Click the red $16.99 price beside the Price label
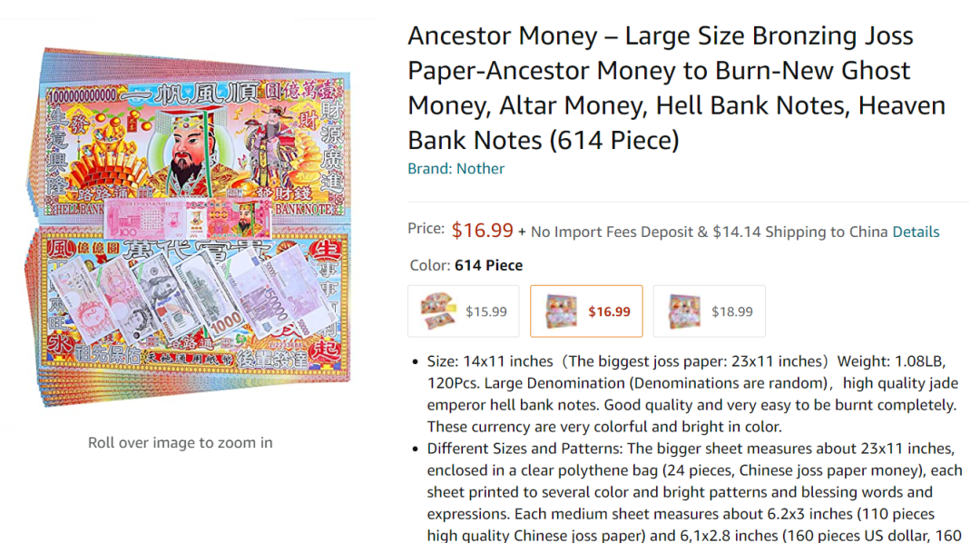 click(x=482, y=231)
